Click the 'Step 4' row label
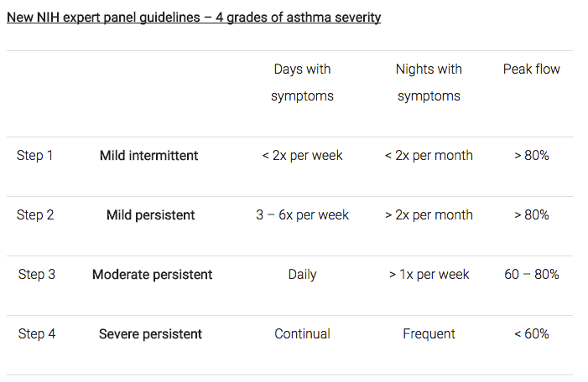Screen dimensions: 588x382 (x=37, y=334)
